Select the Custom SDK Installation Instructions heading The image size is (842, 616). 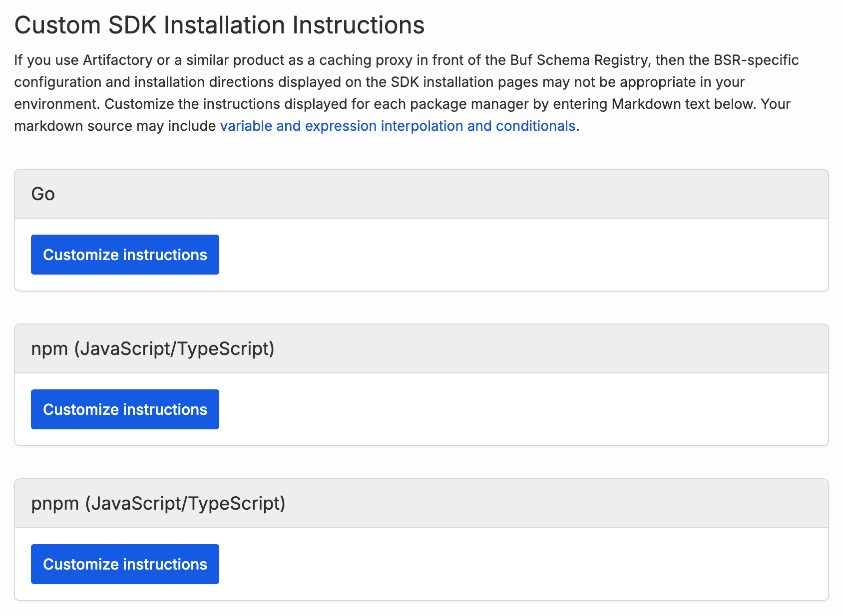[220, 25]
